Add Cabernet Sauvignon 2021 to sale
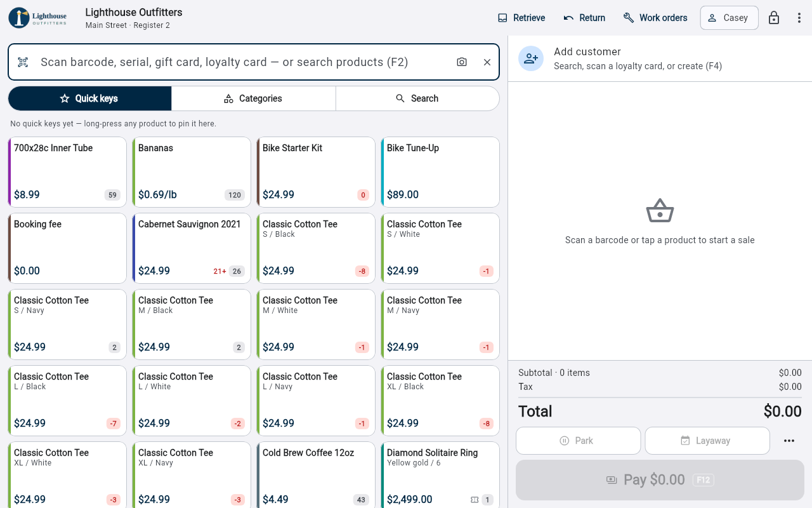Image resolution: width=812 pixels, height=508 pixels. point(192,248)
